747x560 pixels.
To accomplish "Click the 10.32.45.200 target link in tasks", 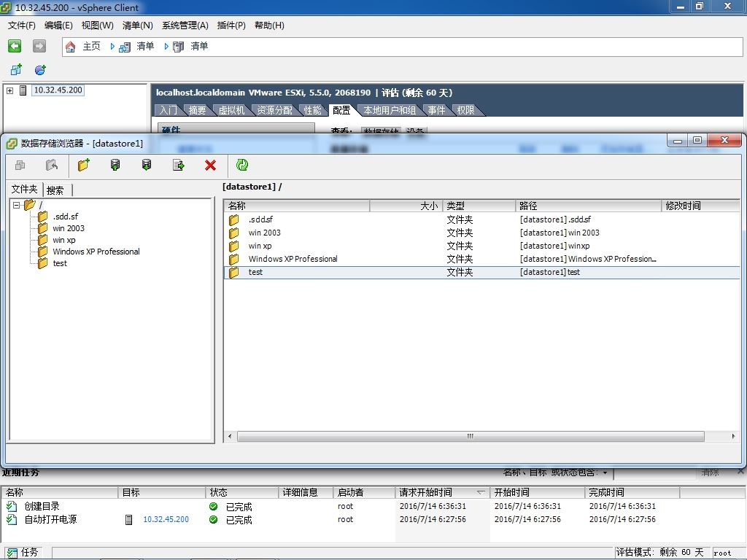I will point(166,519).
